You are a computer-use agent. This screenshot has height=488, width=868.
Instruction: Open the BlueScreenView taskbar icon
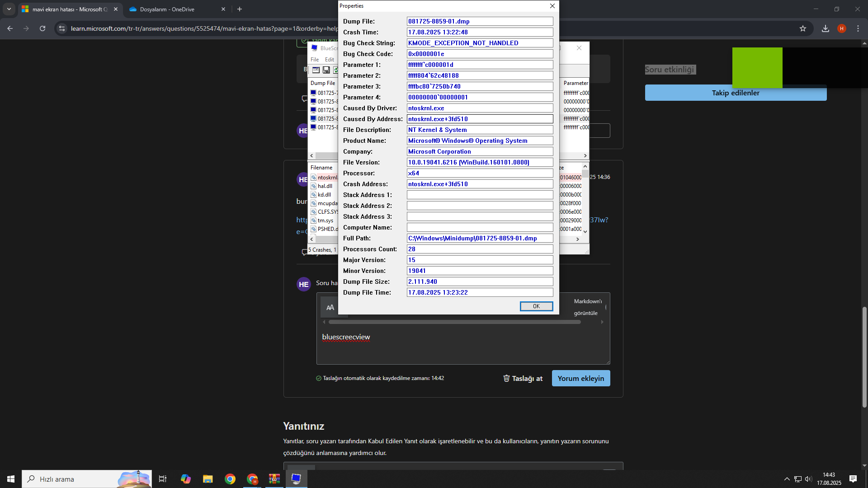[296, 479]
